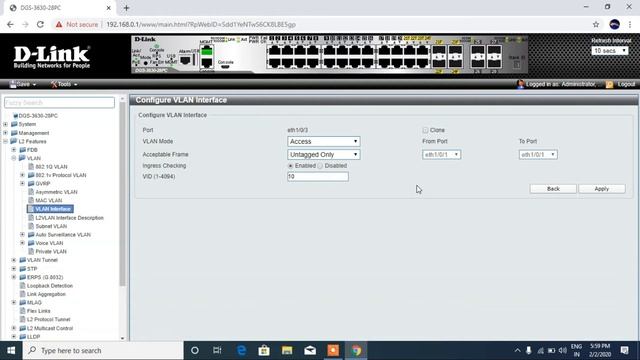640x360 pixels.
Task: Select the DGS-3630-28PC root node
Action: pyautogui.click(x=38, y=116)
